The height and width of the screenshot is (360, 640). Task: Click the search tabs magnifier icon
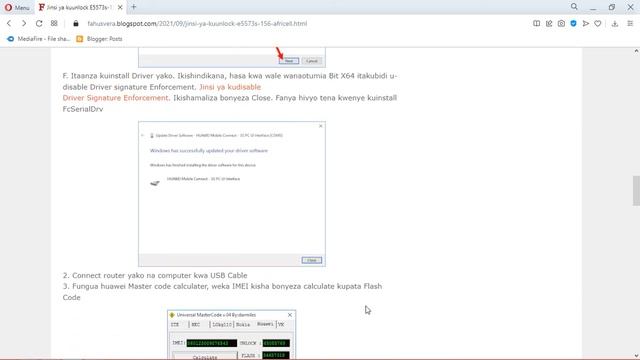pos(574,7)
